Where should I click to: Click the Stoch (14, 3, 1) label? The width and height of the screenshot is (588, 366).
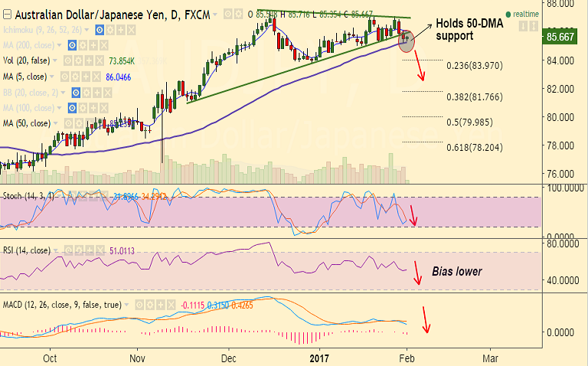click(28, 196)
